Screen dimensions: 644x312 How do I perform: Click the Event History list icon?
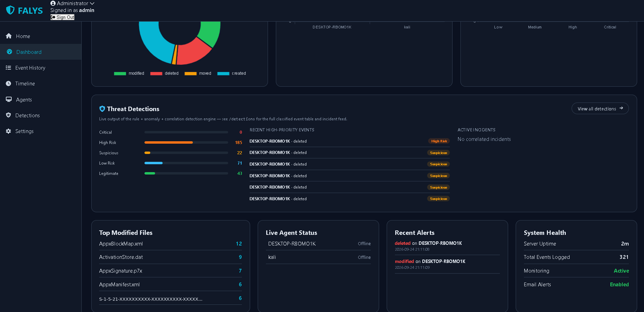pyautogui.click(x=9, y=68)
